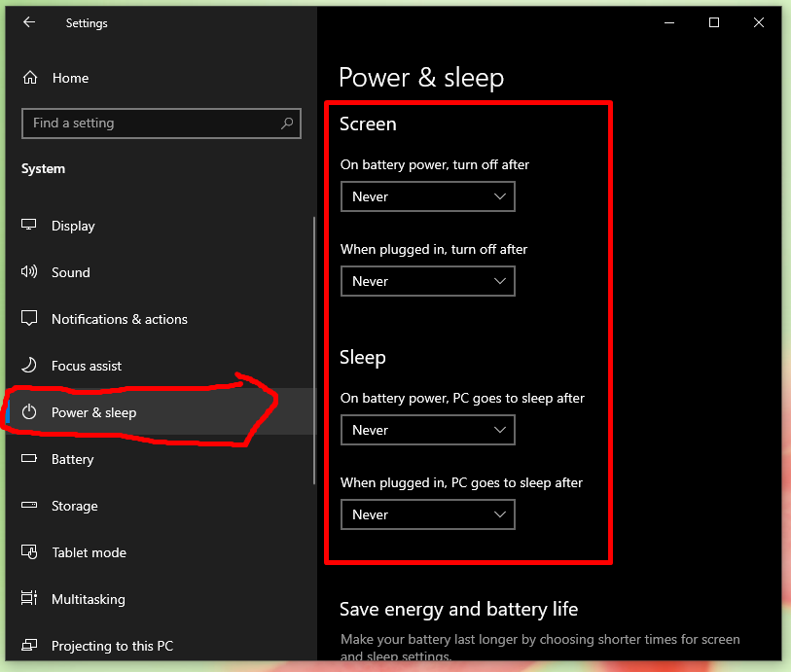This screenshot has height=672, width=791.
Task: Click 'When plugged in, PC goes to sleep after'
Action: pos(461,483)
